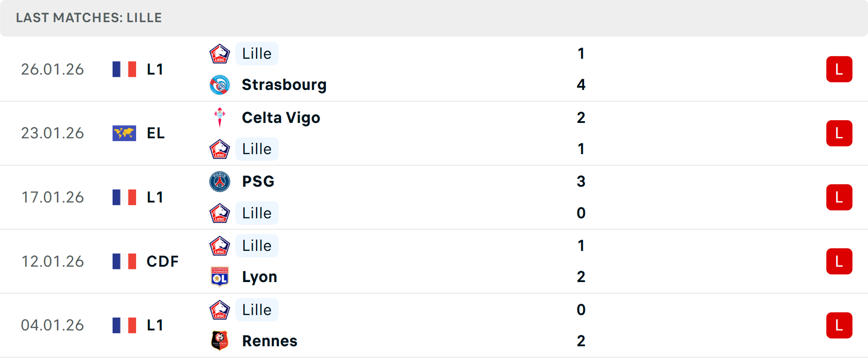Click highlighted Lille name in Lyon match

[257, 246]
